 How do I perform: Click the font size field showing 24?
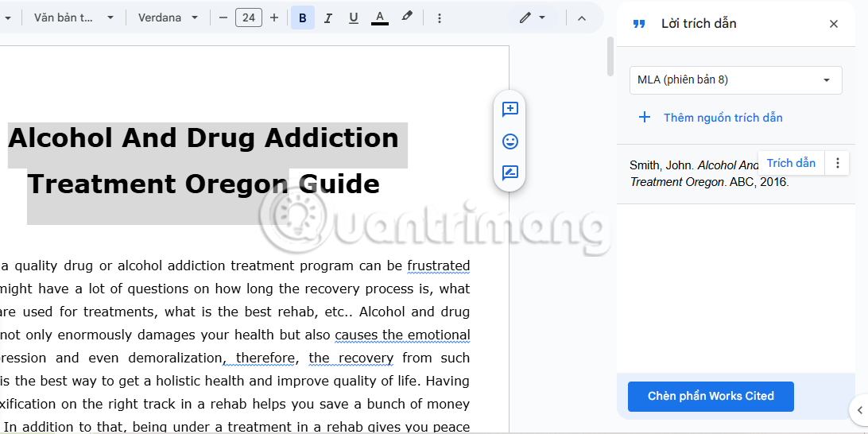point(249,17)
